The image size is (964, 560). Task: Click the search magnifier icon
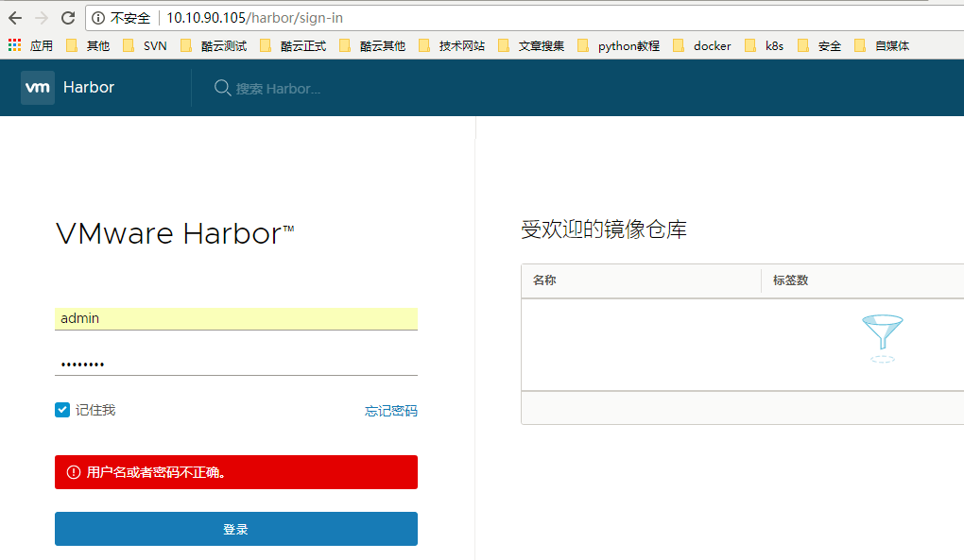tap(222, 88)
